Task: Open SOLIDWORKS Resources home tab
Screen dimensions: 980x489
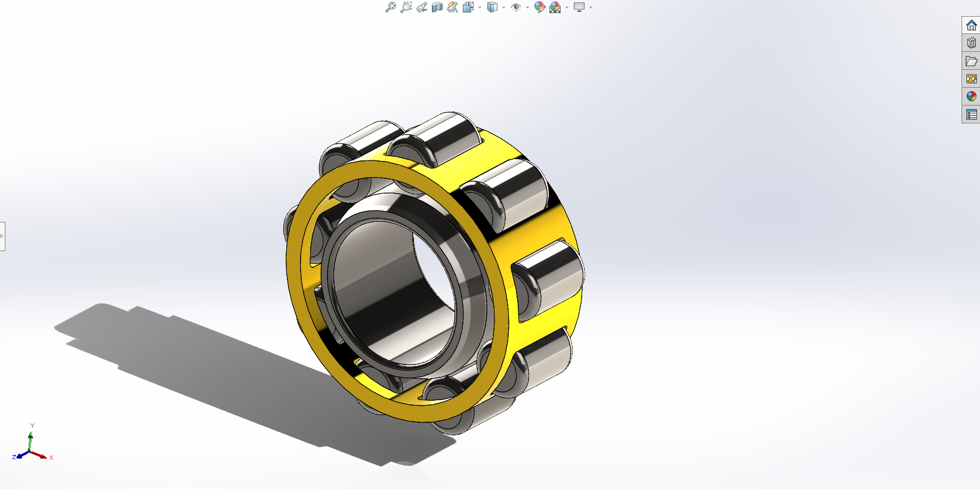Action: [x=971, y=25]
